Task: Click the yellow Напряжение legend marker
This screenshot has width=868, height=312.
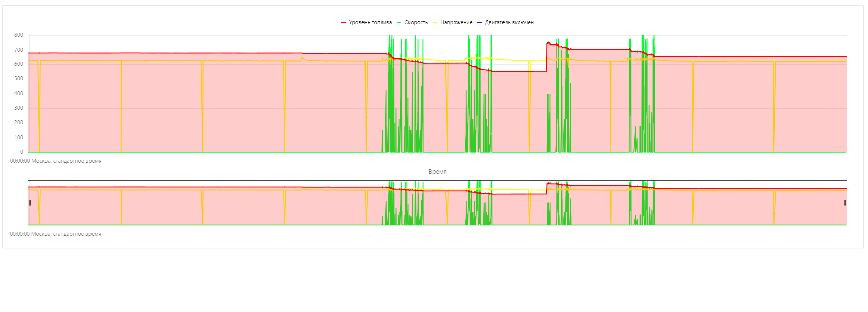Action: (x=435, y=23)
